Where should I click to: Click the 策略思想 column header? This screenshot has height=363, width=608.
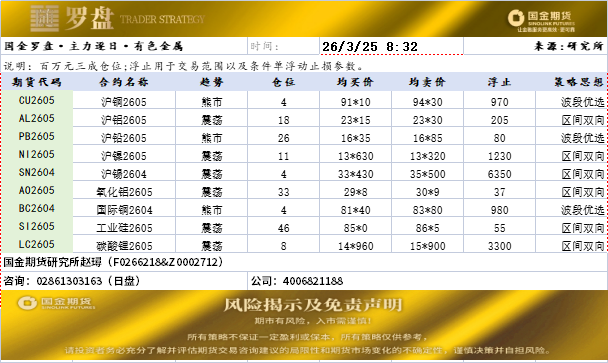pyautogui.click(x=572, y=82)
